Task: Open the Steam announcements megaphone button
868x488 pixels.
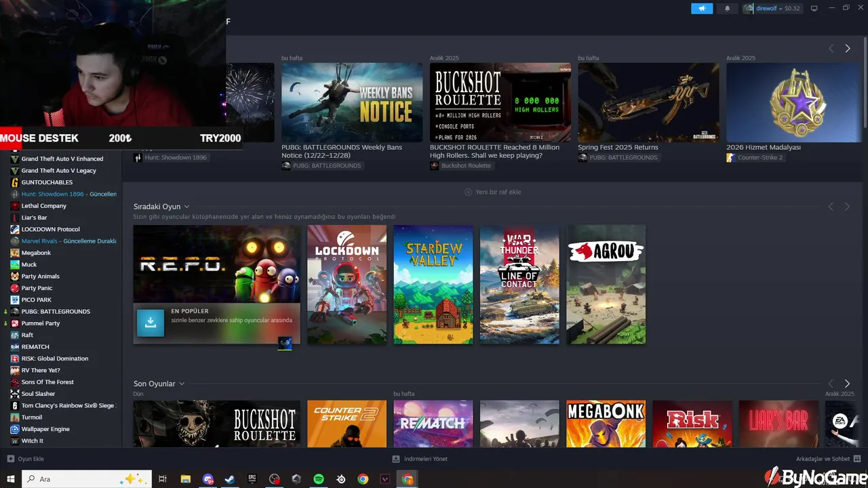Action: [x=702, y=8]
